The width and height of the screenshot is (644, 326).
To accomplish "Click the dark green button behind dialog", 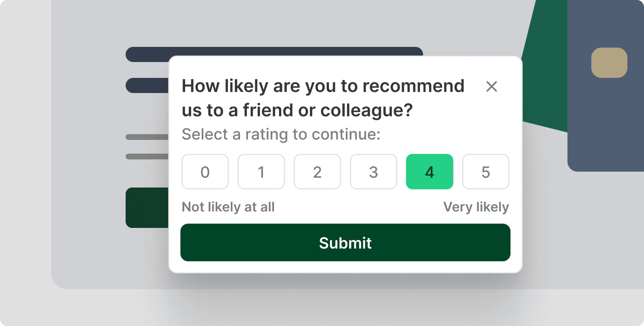I will point(147,208).
